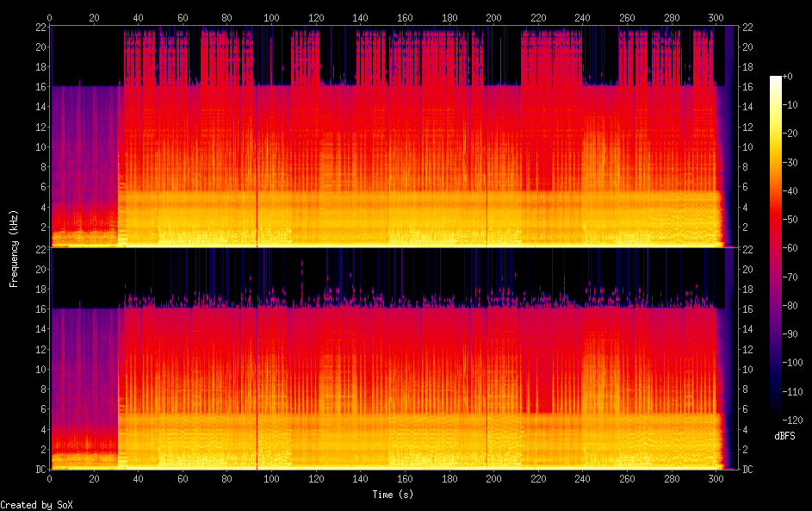Click the "20" kHz tick left of the lower channel
This screenshot has width=812, height=511.
click(x=41, y=269)
